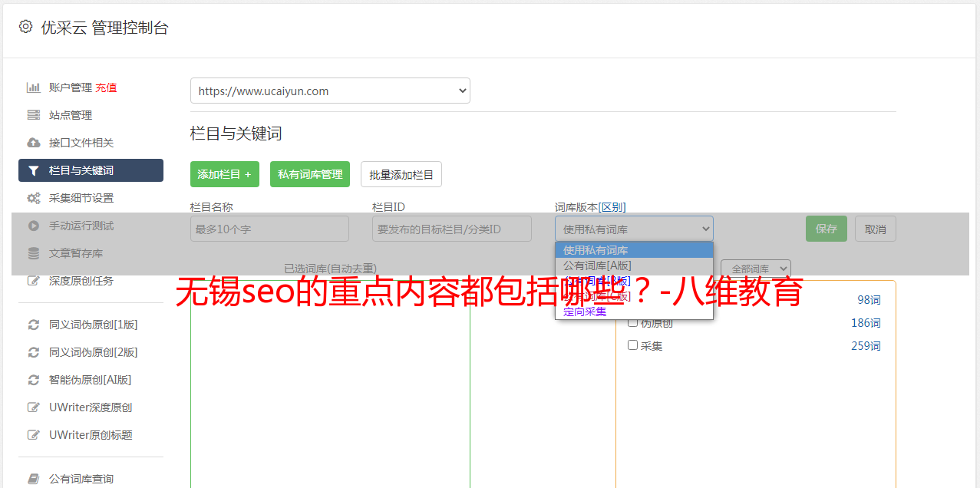Choose 公有词库[A版] option in the list
This screenshot has height=488, width=980.
click(x=634, y=265)
